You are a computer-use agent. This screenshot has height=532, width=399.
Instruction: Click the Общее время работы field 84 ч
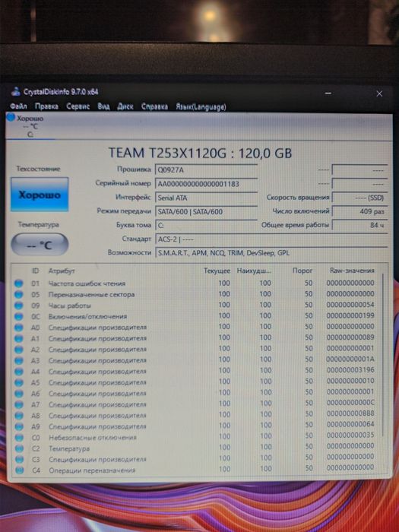tap(359, 225)
